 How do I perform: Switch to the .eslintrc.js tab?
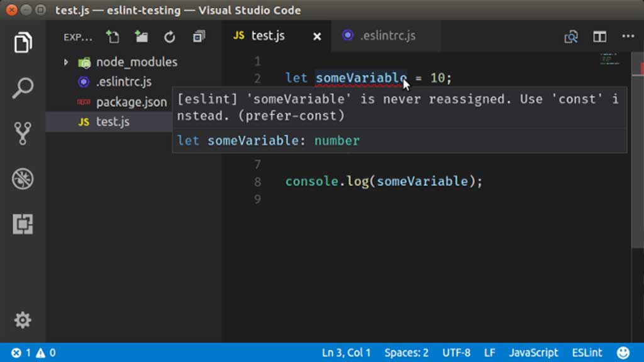coord(386,36)
